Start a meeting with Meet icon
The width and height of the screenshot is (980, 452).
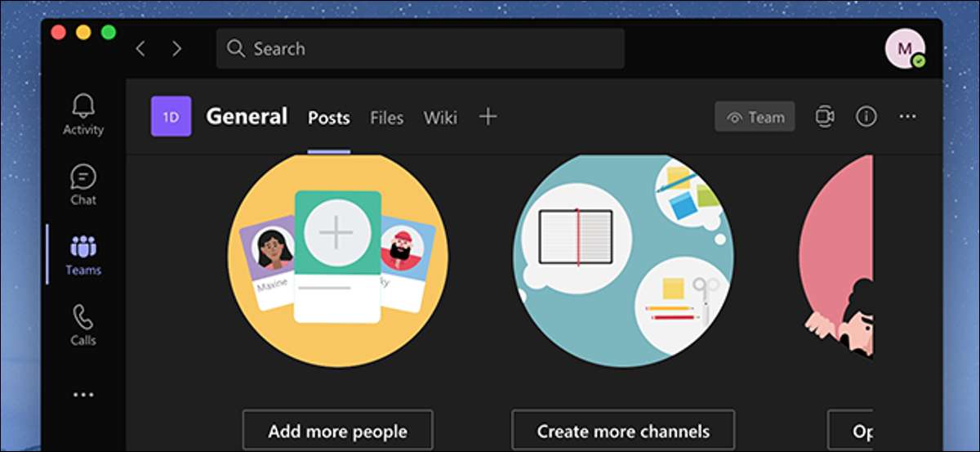(x=824, y=117)
